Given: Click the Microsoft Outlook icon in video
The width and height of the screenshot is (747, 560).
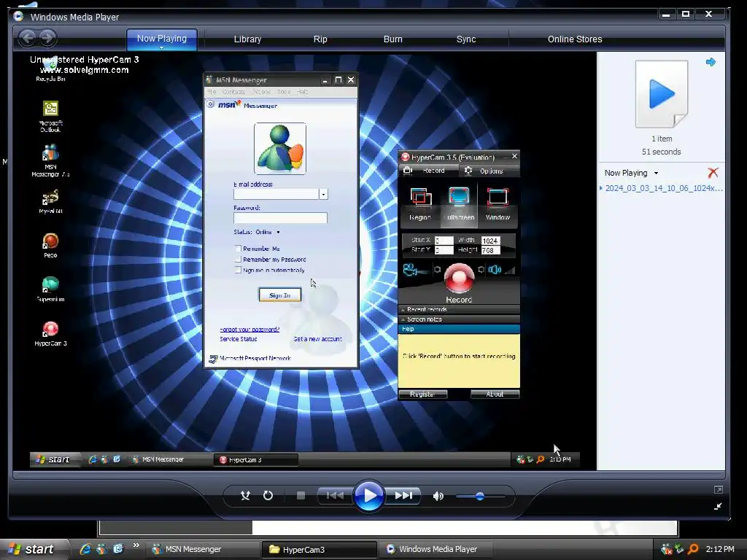Looking at the screenshot, I should (x=50, y=116).
